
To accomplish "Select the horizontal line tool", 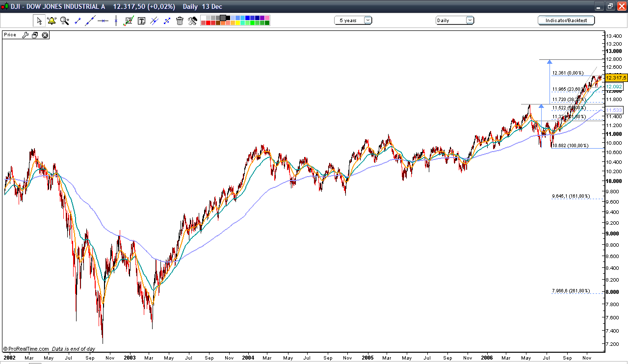I will click(x=103, y=21).
